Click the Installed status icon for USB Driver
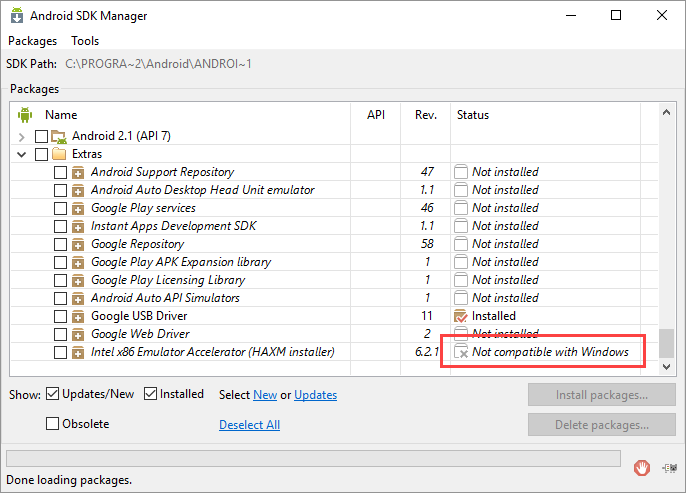 tap(461, 316)
